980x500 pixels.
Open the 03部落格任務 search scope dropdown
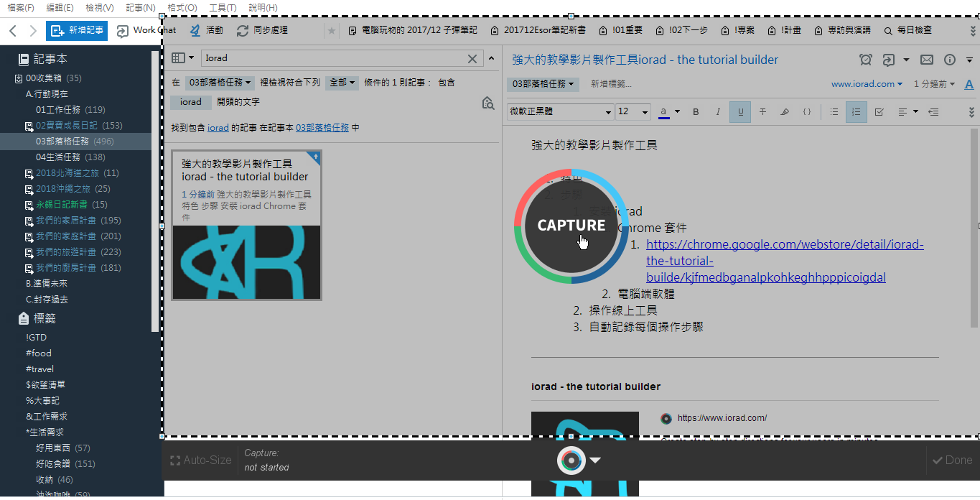(221, 83)
